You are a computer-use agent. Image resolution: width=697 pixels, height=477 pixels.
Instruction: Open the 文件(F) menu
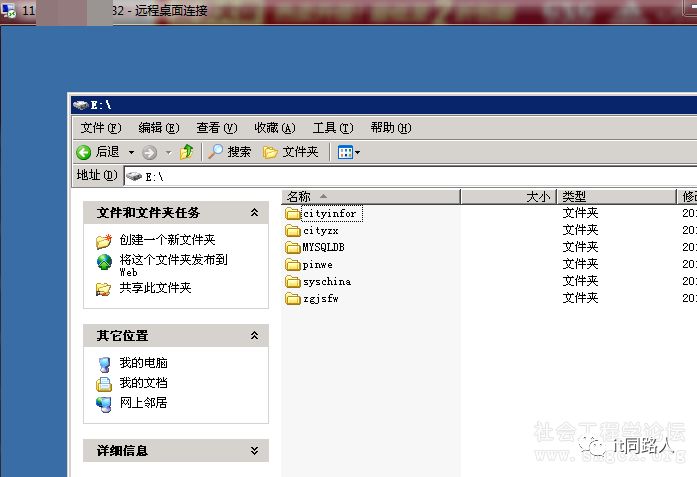(x=100, y=128)
